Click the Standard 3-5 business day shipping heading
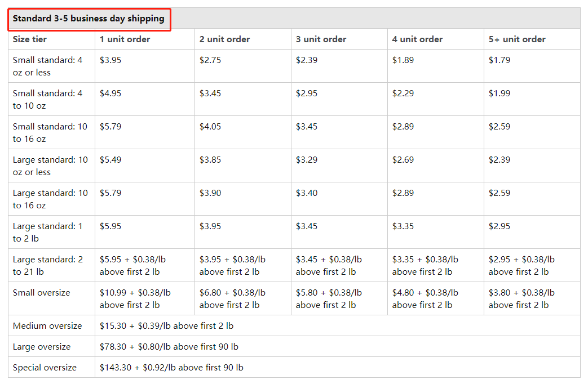This screenshot has height=384, width=588. click(89, 19)
